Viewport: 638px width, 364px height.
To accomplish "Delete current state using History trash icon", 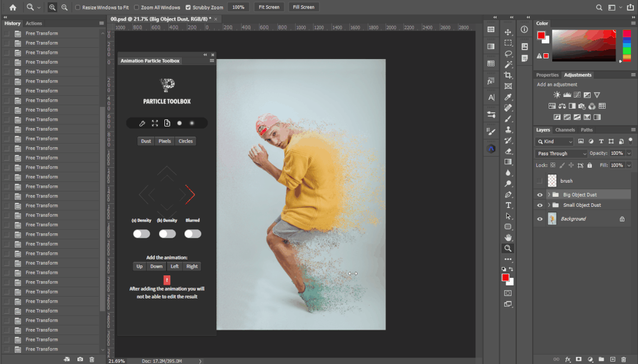I will point(92,359).
